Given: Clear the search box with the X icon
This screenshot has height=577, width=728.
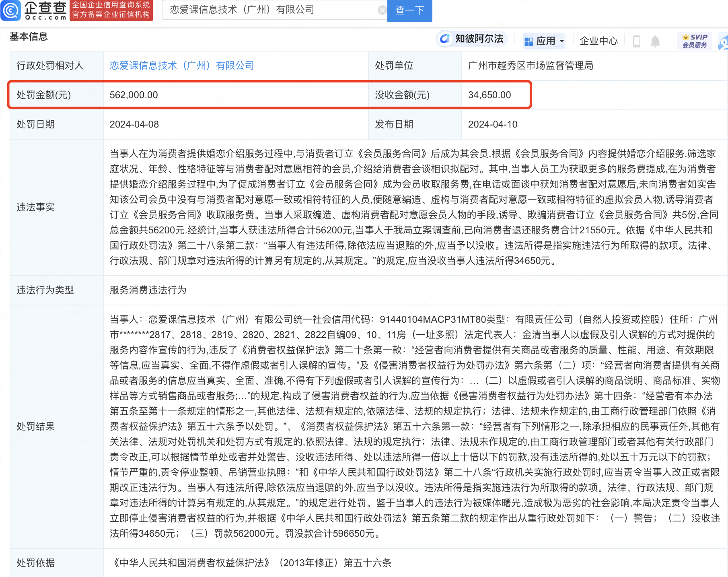Looking at the screenshot, I should point(382,10).
